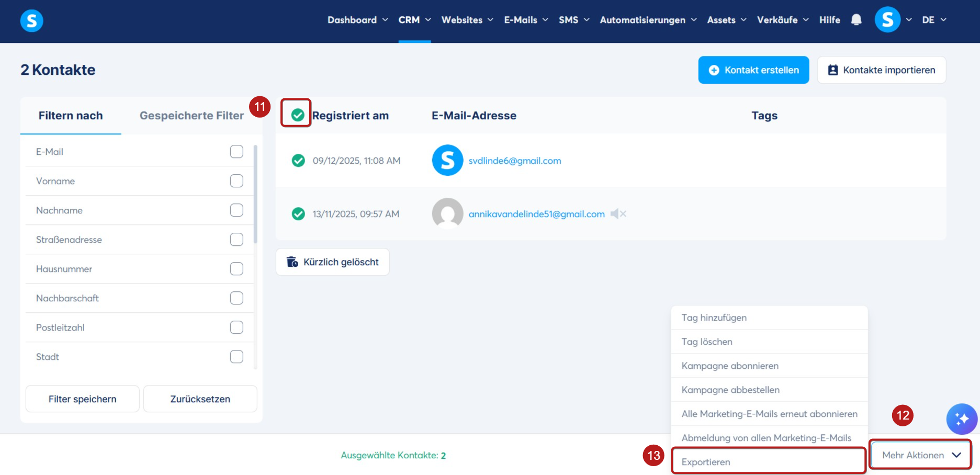Click the muted speaker icon beside annikavandelinde51
The image size is (980, 475).
618,213
